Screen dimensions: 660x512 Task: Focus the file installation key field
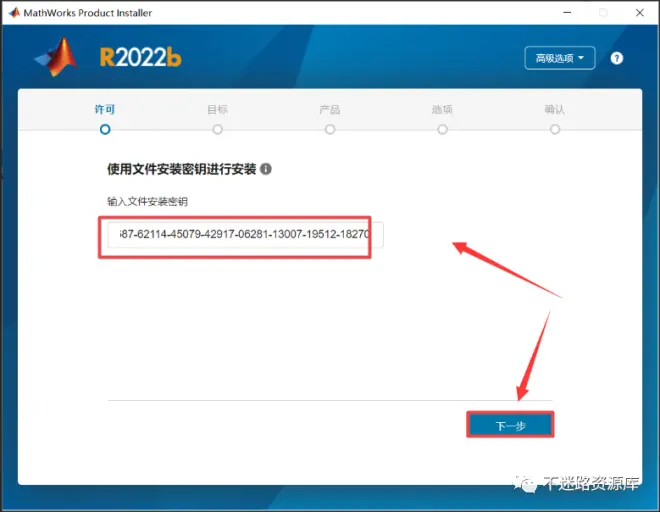click(245, 235)
